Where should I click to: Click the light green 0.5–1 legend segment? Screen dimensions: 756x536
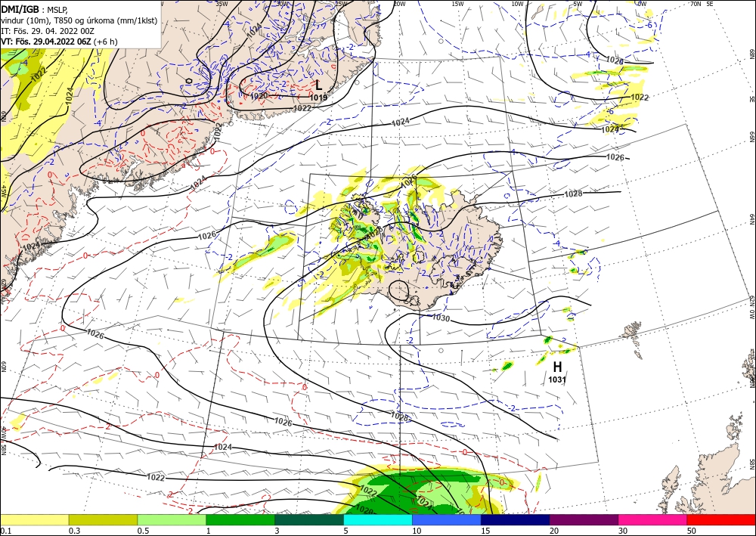(x=172, y=519)
